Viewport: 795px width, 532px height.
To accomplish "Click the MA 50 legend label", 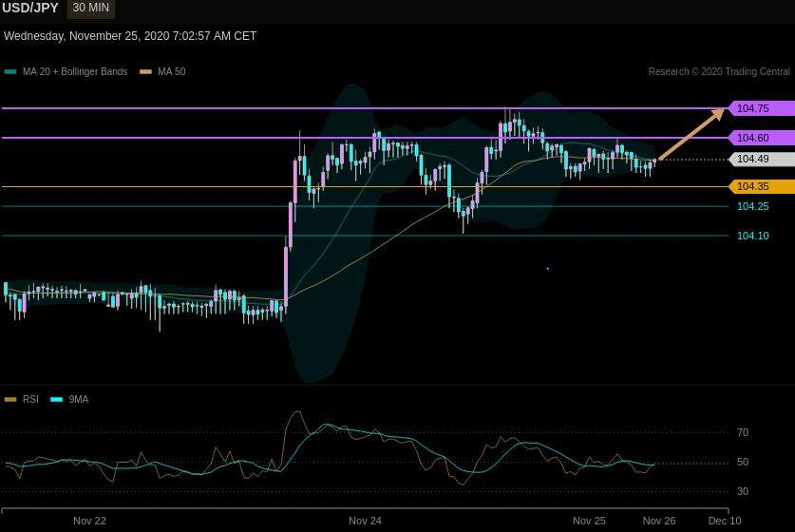I will coord(171,71).
